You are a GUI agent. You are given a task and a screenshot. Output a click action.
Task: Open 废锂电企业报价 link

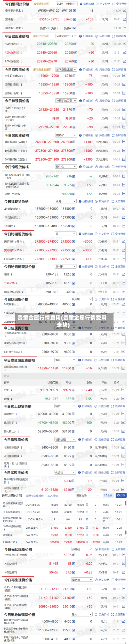pos(35,496)
